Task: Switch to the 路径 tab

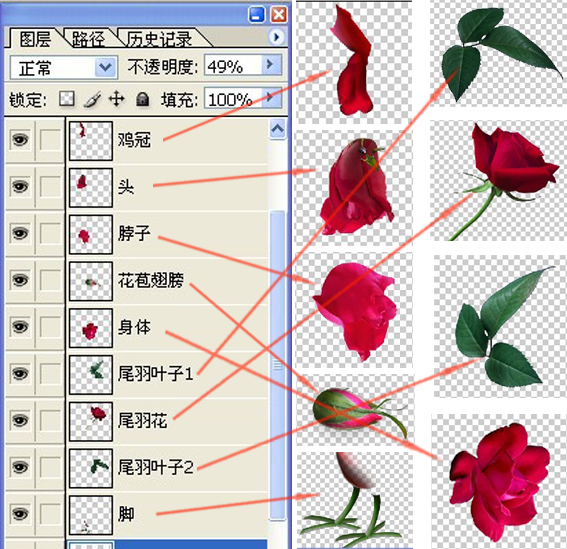Action: tap(89, 39)
